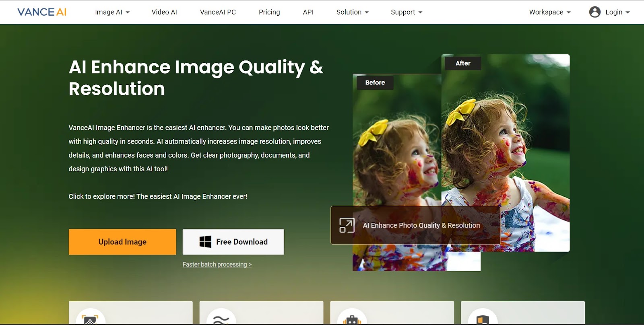Click the toolbox icon on third card
644x325 pixels.
pos(352,320)
